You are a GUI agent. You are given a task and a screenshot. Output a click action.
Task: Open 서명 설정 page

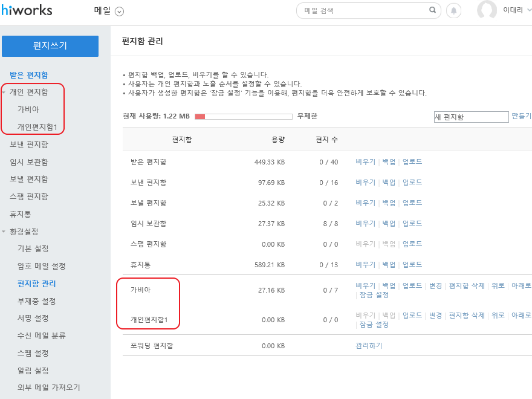(x=33, y=318)
